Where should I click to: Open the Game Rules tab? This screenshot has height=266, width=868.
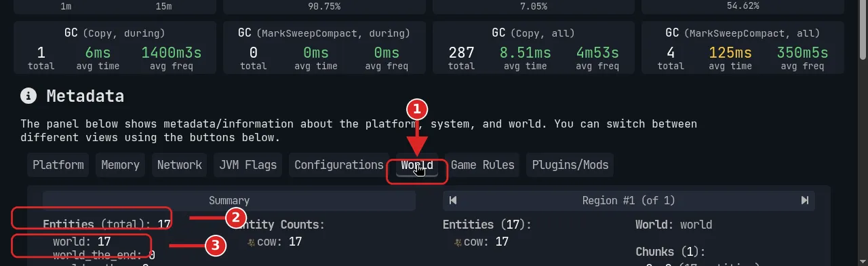(483, 165)
